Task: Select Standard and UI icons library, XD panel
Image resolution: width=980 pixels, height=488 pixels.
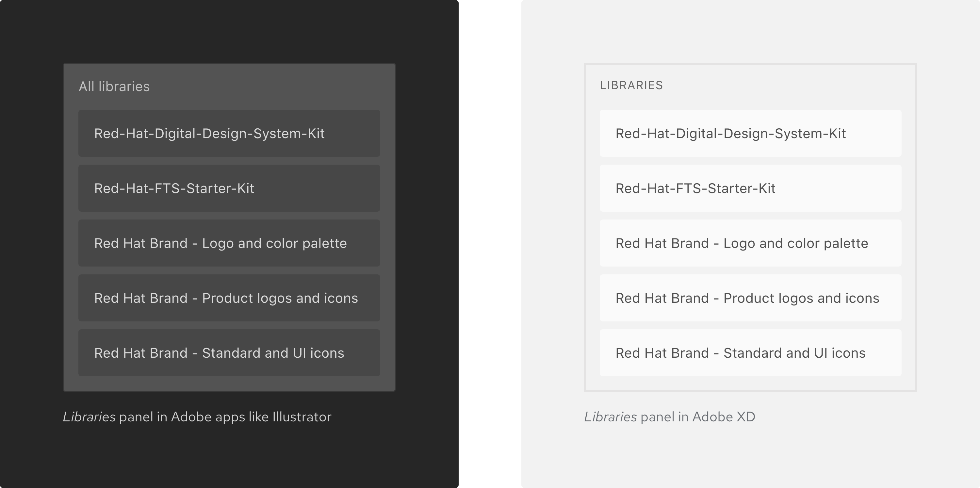Action: 750,352
